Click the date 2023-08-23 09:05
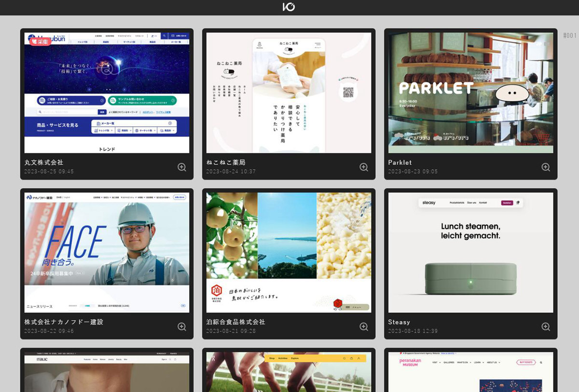The width and height of the screenshot is (579, 392). pyautogui.click(x=413, y=172)
